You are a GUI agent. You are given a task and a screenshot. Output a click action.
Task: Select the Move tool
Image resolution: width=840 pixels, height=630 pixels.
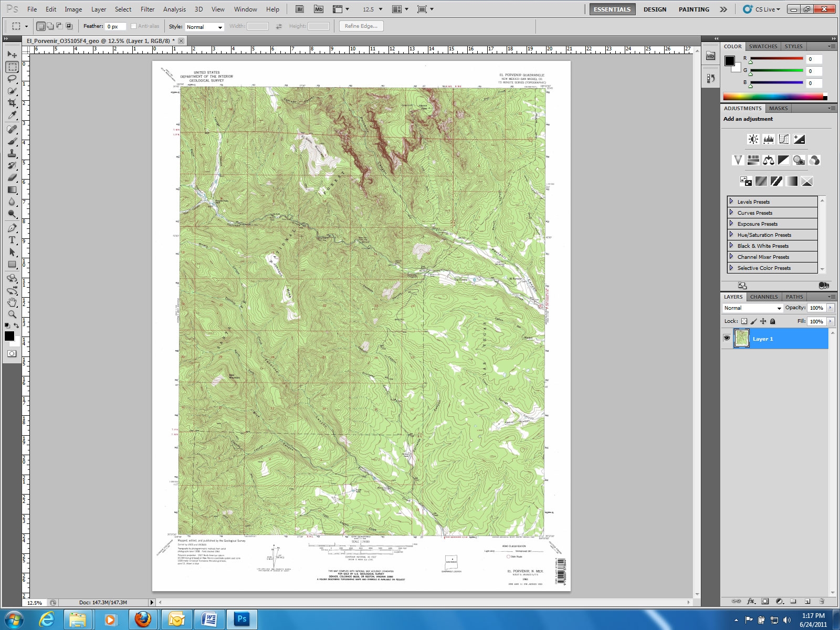tap(12, 55)
